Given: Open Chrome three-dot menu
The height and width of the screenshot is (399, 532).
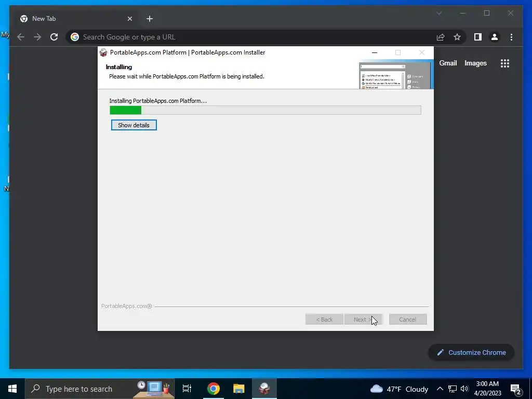Looking at the screenshot, I should [511, 37].
